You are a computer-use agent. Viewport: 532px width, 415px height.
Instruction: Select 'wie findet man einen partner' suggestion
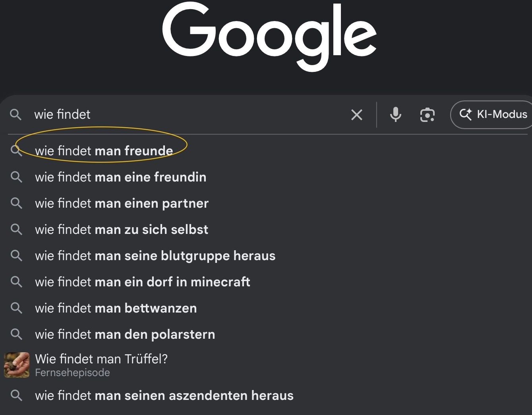(x=122, y=203)
